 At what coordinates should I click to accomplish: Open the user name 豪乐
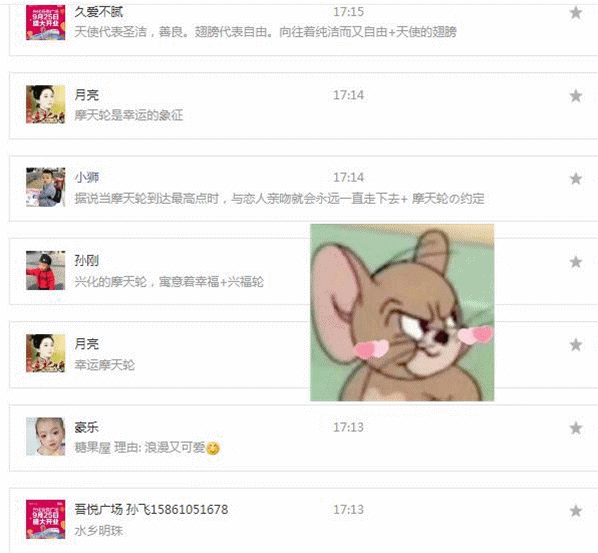(87, 427)
